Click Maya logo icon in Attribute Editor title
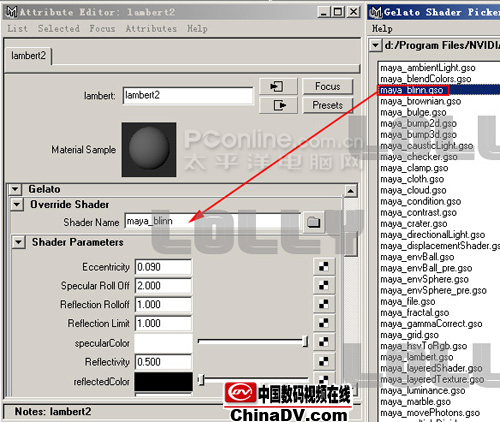Viewport: 500px width, 422px height. coord(12,12)
